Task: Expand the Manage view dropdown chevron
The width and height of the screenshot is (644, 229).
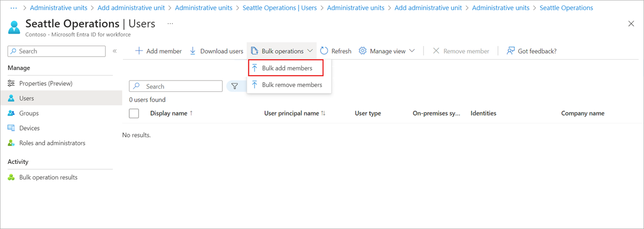Action: tap(412, 51)
